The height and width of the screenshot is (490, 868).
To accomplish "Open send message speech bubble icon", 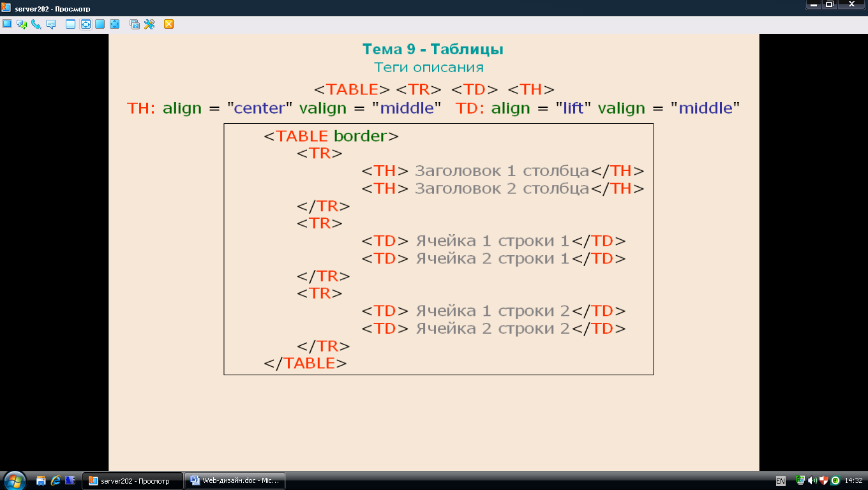I will coord(51,24).
